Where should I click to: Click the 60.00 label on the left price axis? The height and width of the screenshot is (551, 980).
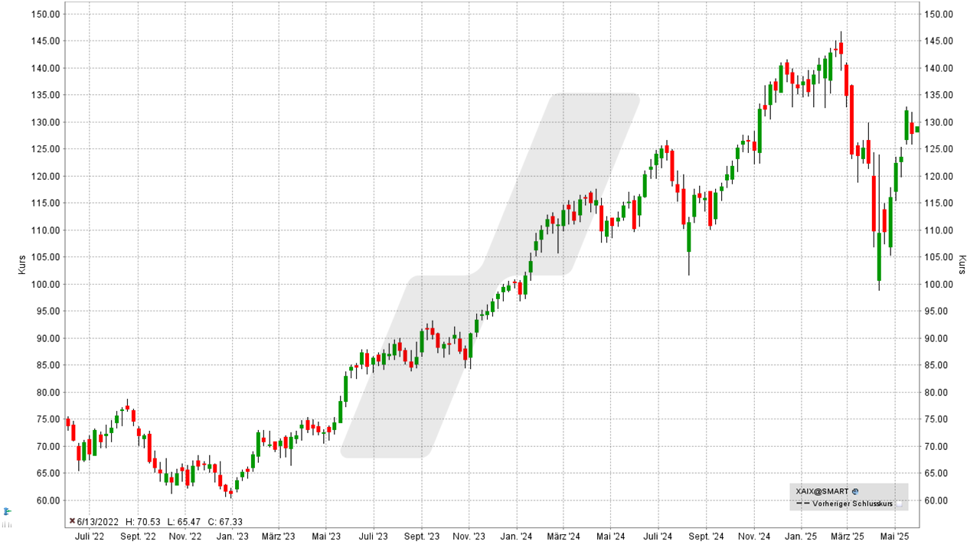click(x=50, y=500)
